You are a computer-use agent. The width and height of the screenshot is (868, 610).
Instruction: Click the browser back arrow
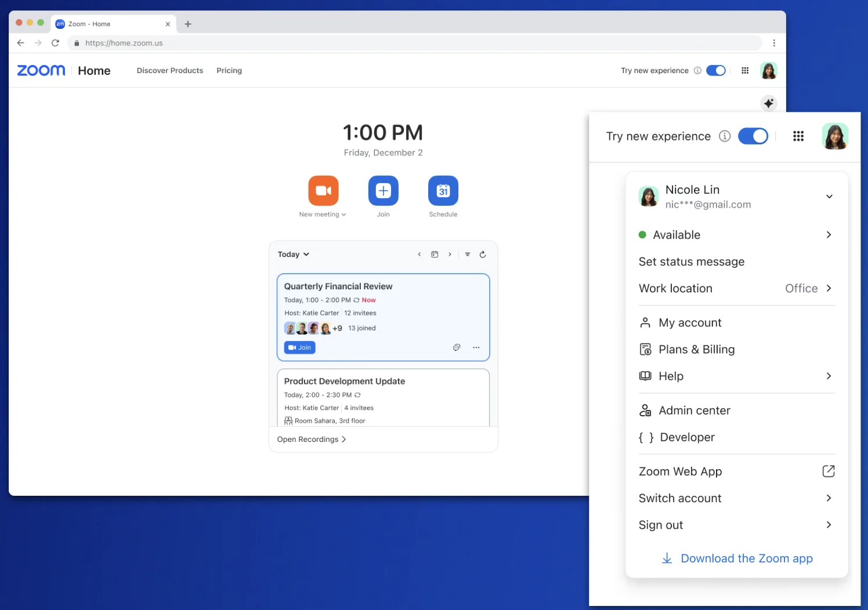21,43
